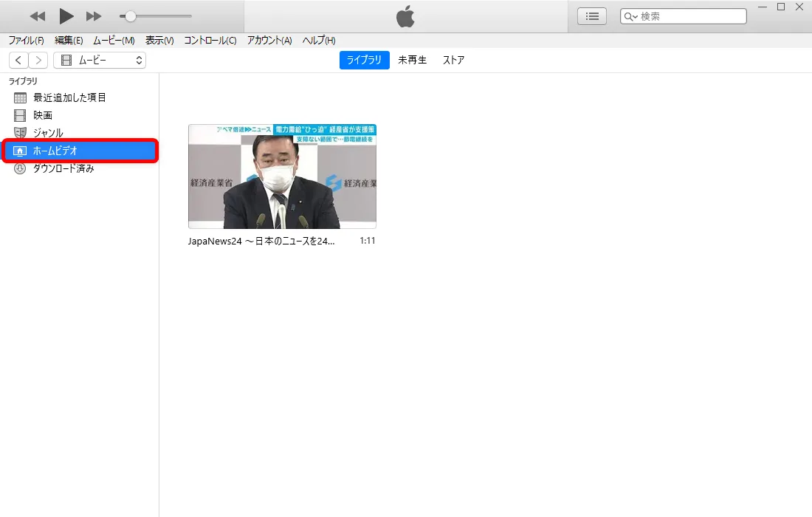812x517 pixels.
Task: Open the ファイル(F) menu
Action: tap(26, 41)
